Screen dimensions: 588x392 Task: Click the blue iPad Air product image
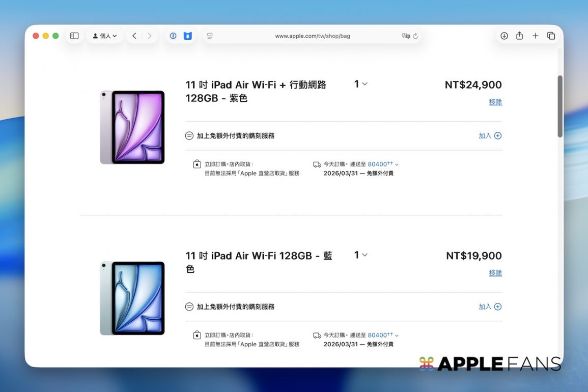[x=132, y=298]
